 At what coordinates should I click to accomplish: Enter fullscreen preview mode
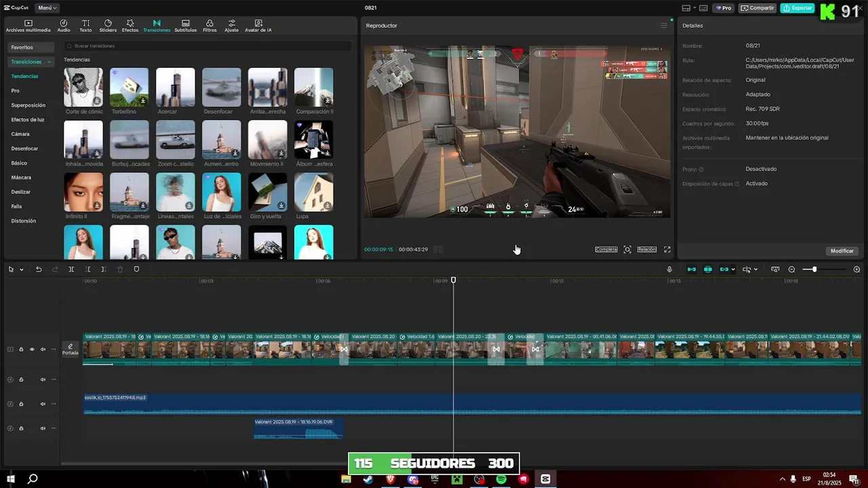pyautogui.click(x=667, y=249)
